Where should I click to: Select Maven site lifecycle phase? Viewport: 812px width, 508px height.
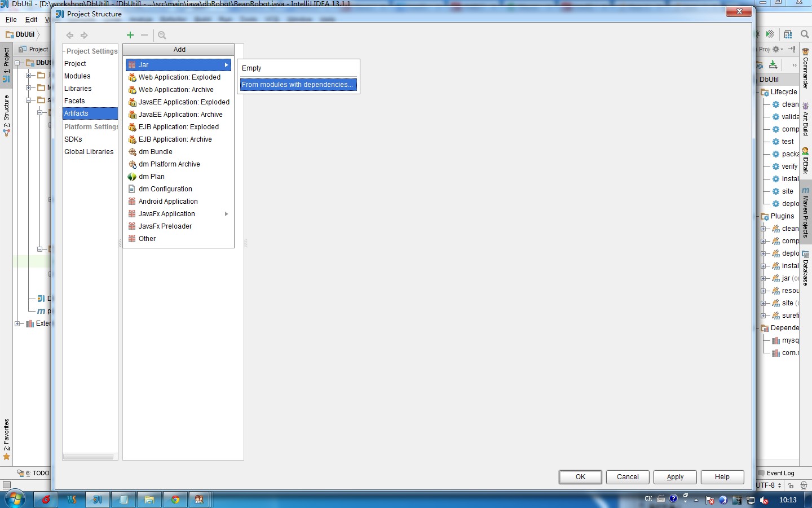pyautogui.click(x=787, y=191)
